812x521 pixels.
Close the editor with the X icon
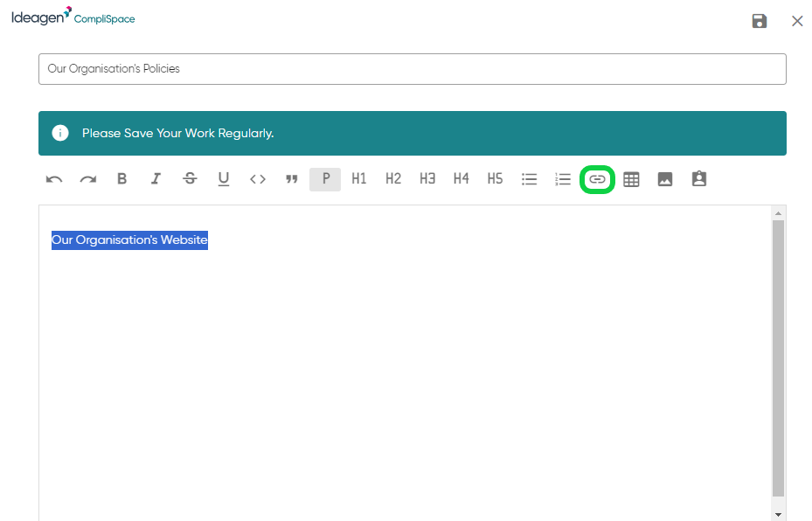[797, 21]
